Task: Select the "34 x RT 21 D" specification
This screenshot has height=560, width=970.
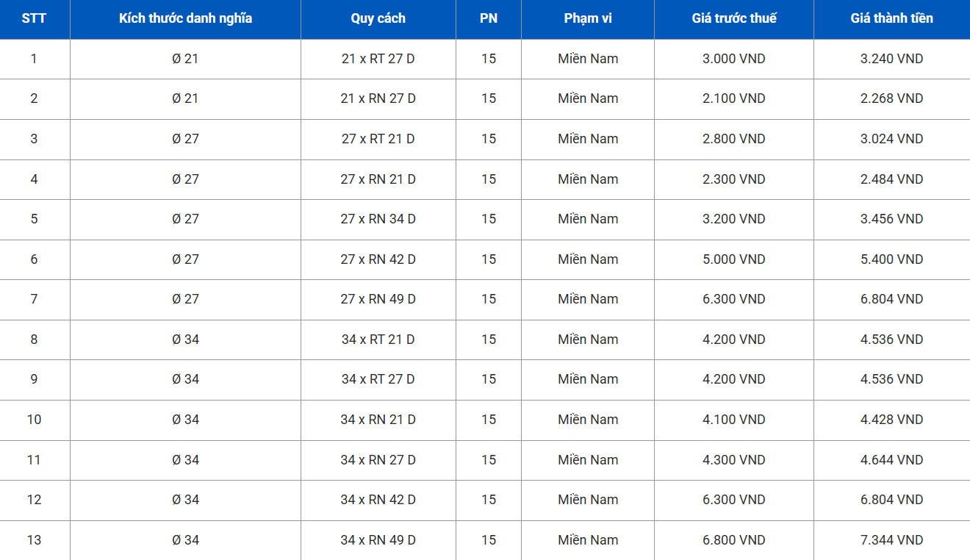Action: pos(378,340)
